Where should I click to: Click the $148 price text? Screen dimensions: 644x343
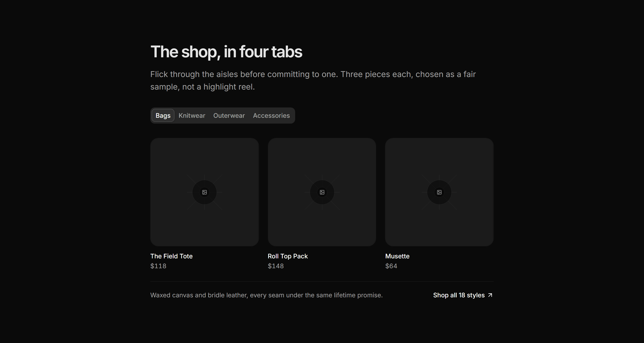click(276, 266)
